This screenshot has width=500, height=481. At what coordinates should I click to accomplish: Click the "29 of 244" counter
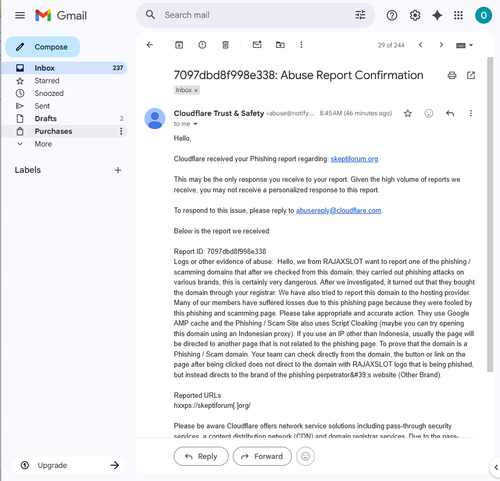pos(391,45)
